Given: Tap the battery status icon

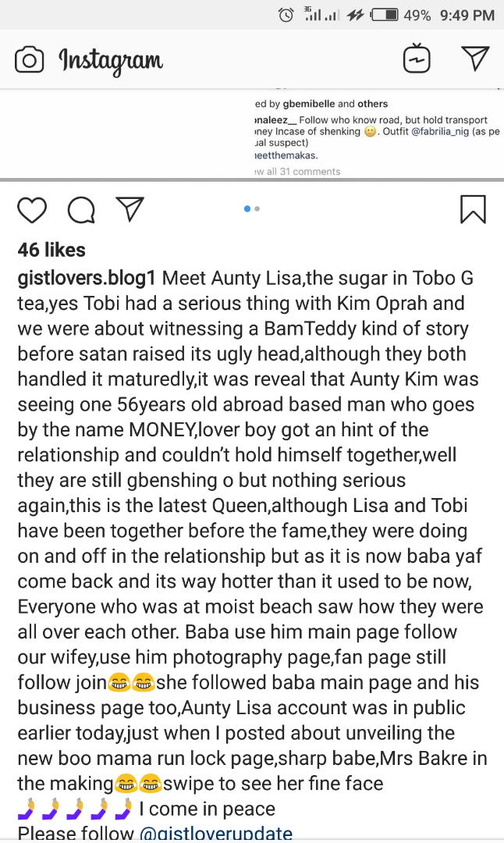Looking at the screenshot, I should pos(384,15).
